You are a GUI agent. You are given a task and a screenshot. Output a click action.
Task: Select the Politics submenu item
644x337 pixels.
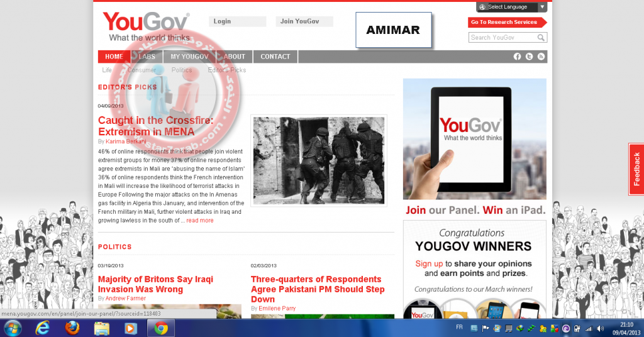(182, 70)
